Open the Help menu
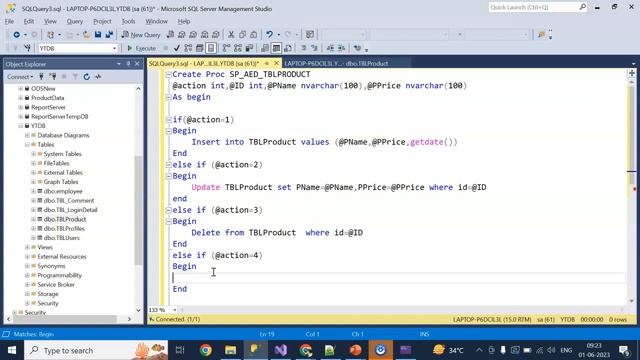 click(x=184, y=21)
